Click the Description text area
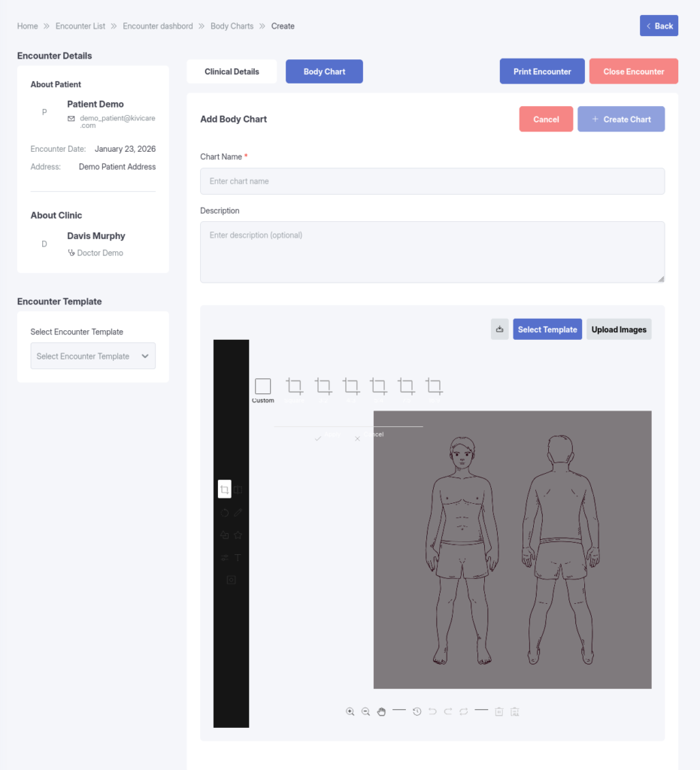 click(432, 252)
